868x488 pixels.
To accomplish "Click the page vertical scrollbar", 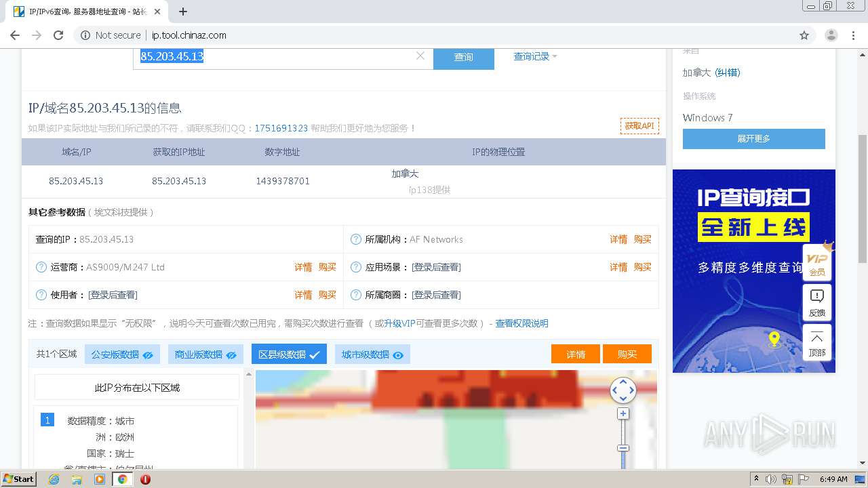I will point(863,199).
